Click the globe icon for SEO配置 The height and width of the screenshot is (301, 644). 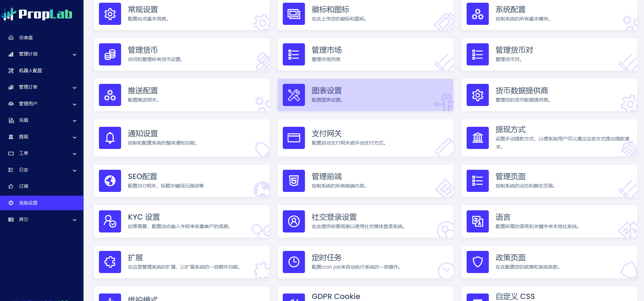(110, 181)
